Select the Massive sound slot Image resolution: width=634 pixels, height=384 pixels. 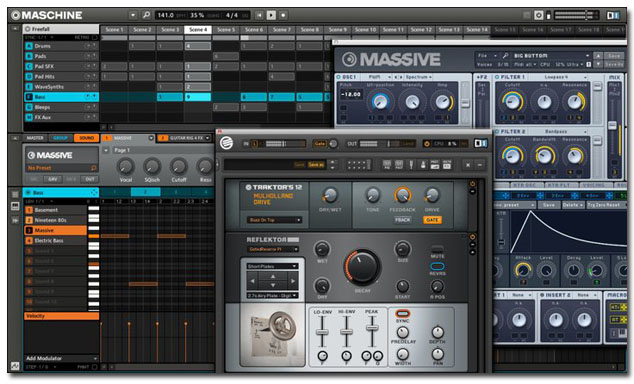click(x=56, y=230)
